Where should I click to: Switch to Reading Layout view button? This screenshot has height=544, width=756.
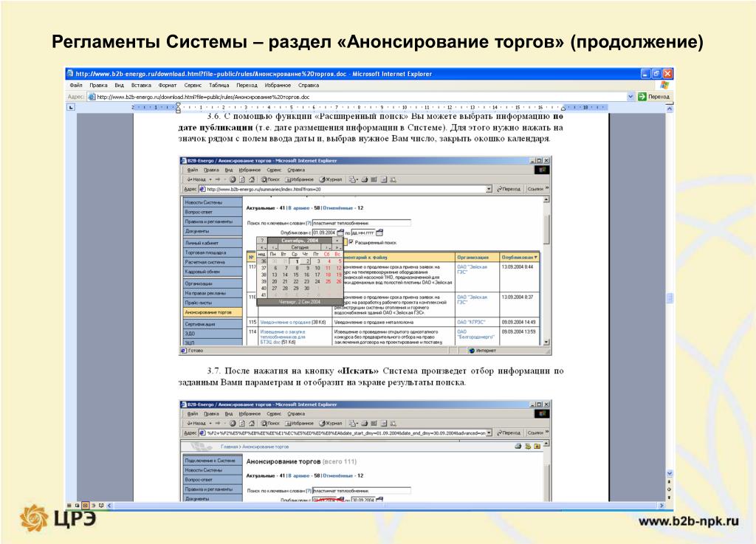(x=100, y=506)
